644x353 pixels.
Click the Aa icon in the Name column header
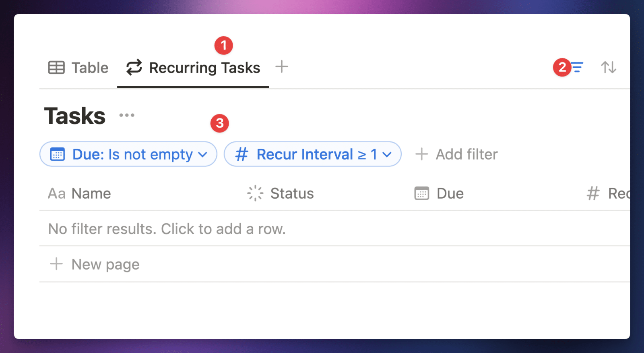click(x=56, y=193)
